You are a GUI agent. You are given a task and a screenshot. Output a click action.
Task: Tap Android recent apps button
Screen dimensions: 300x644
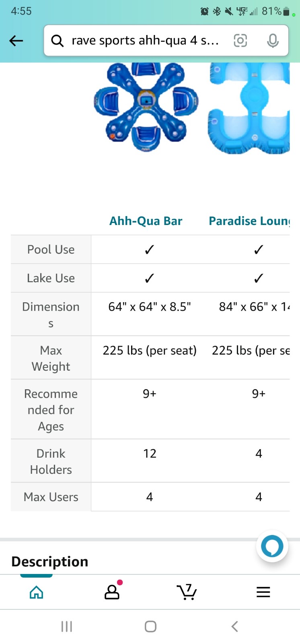pos(67,626)
